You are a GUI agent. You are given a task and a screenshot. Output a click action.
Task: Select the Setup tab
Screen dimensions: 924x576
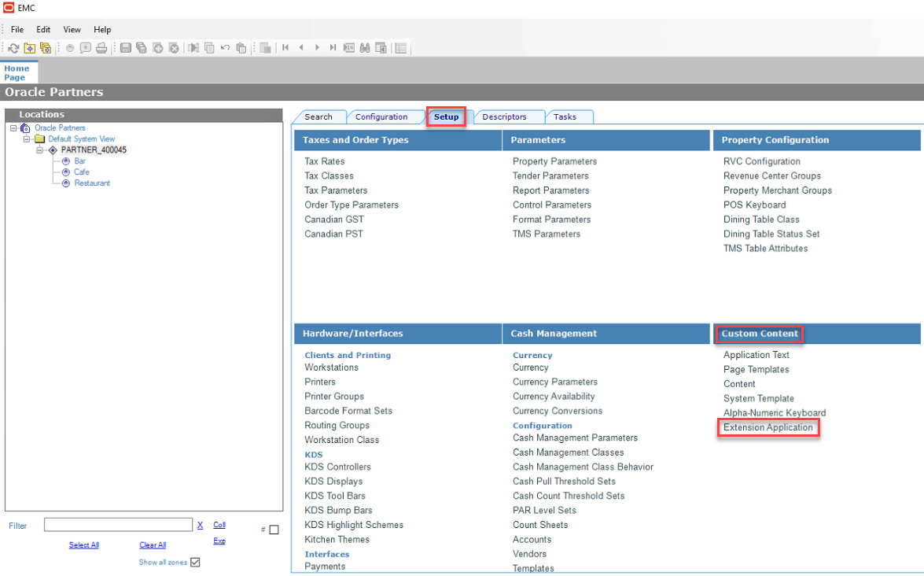[x=446, y=116]
